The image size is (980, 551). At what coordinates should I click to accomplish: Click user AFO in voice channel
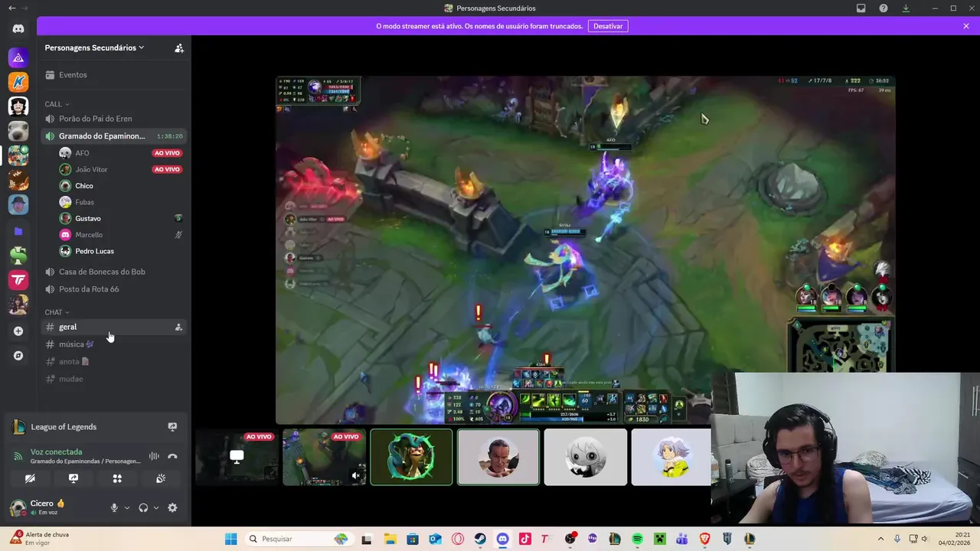click(121, 153)
